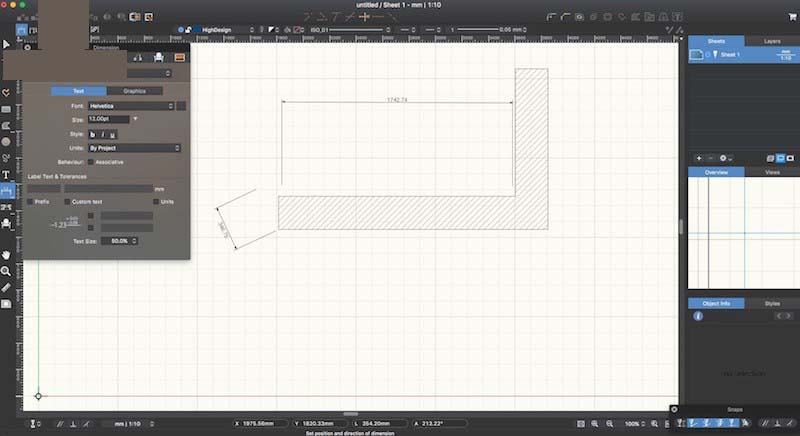
Task: Click the Object Info blue info icon
Action: 698,316
